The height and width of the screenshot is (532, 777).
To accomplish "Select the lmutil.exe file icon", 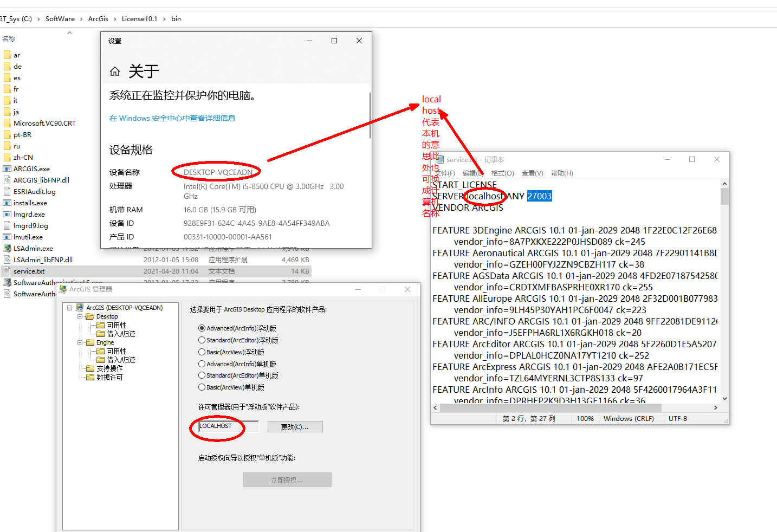I will [x=29, y=237].
